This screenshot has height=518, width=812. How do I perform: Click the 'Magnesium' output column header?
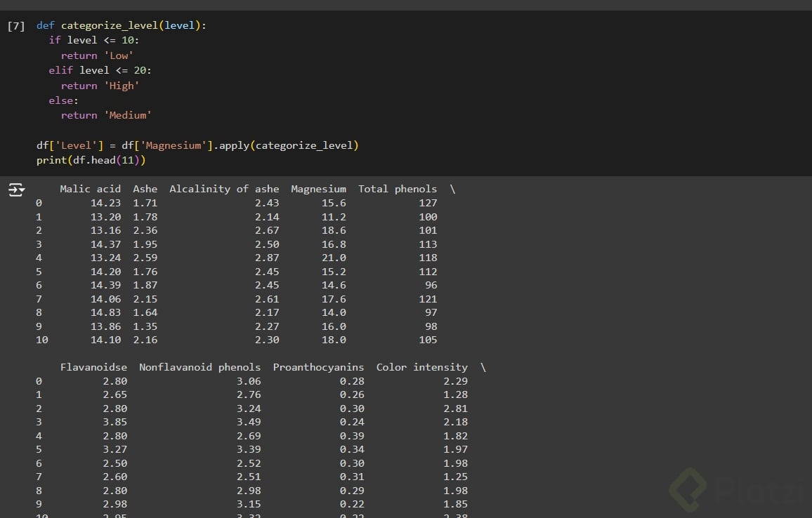tap(318, 189)
